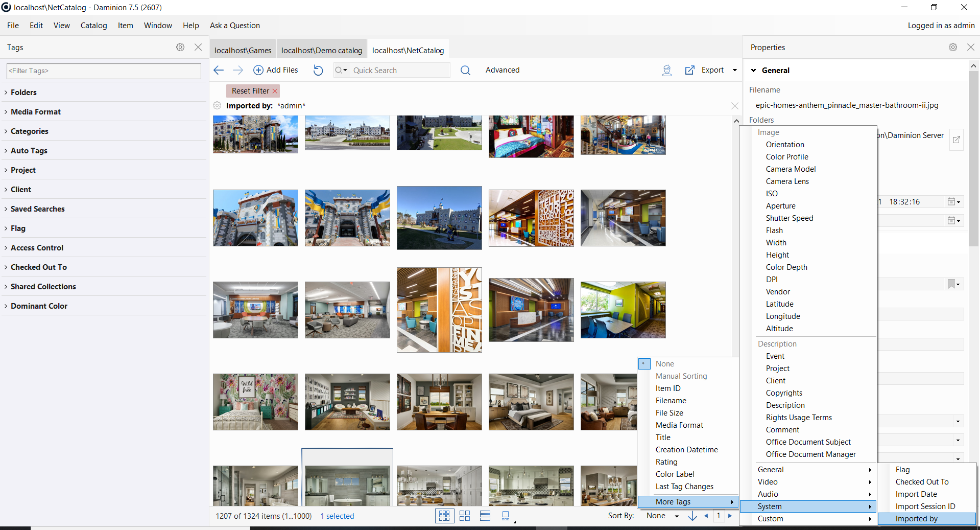Image resolution: width=980 pixels, height=530 pixels.
Task: Toggle the thumbnails-with-details view mode
Action: pyautogui.click(x=506, y=516)
